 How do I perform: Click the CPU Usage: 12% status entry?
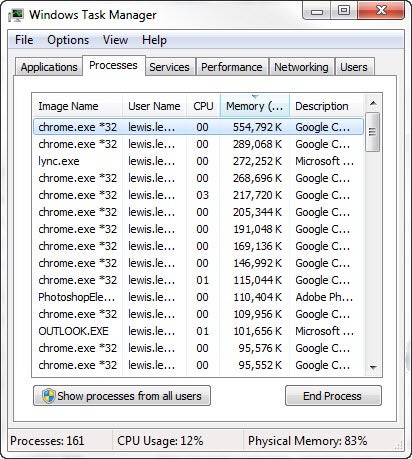tap(160, 441)
